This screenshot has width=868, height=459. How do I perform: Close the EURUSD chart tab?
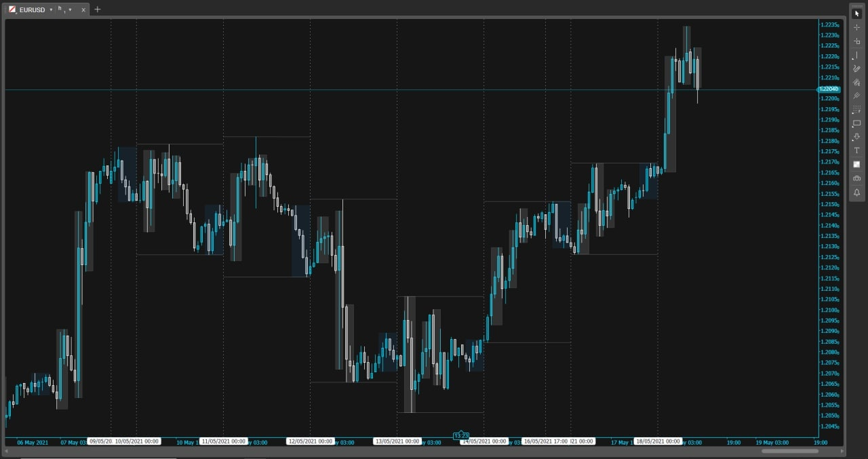(x=83, y=10)
